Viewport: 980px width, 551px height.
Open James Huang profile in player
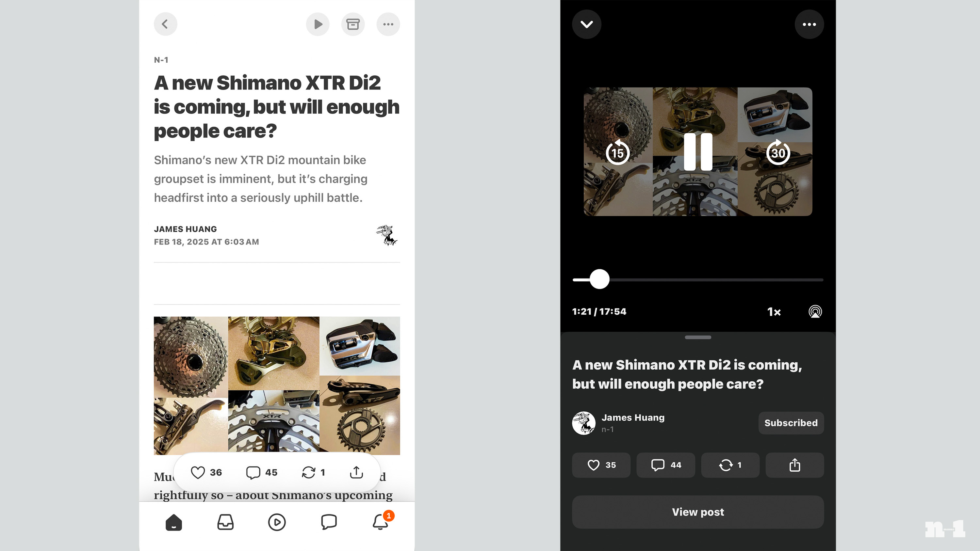tap(633, 417)
